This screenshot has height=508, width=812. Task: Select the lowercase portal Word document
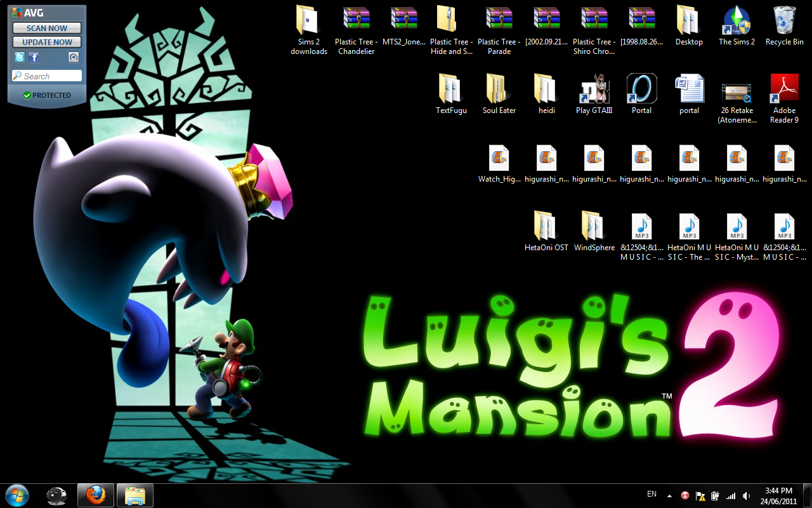tap(690, 94)
